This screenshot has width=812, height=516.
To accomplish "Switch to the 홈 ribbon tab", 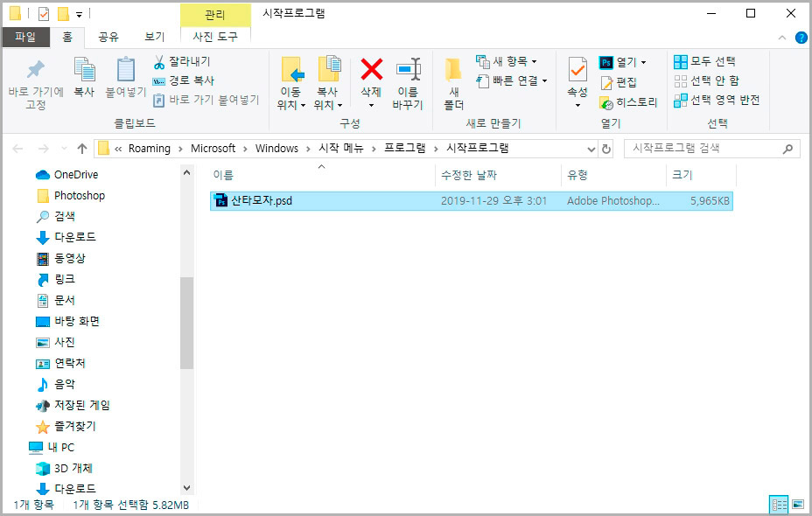I will [x=67, y=37].
